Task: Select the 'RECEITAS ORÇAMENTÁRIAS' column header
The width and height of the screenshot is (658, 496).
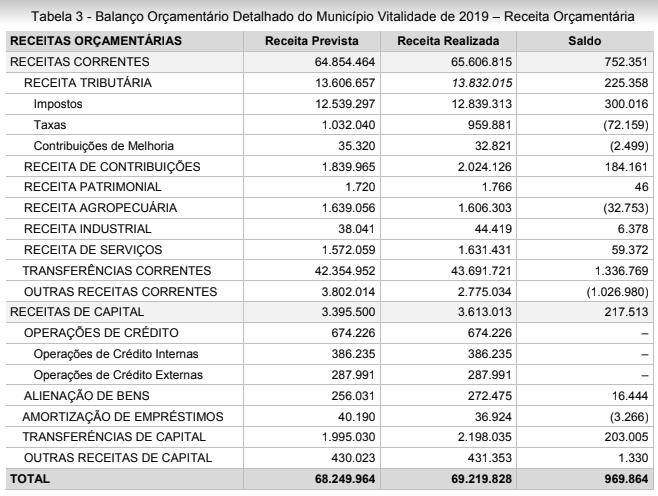Action: 96,41
